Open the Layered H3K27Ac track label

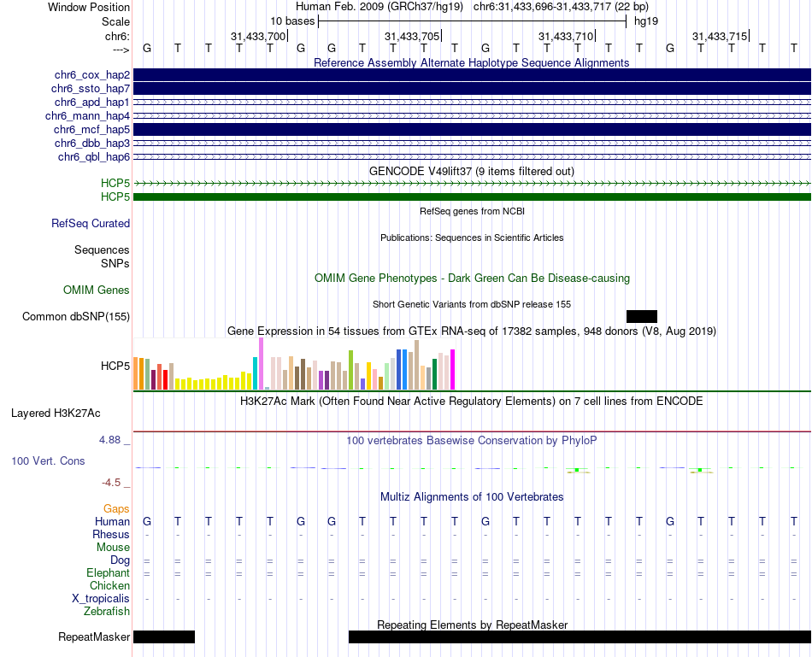coord(56,414)
